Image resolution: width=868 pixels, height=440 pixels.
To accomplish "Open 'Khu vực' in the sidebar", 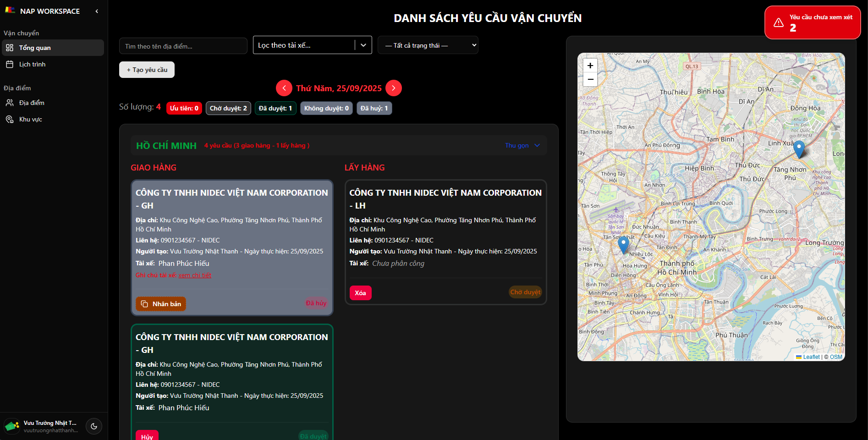I will [x=30, y=119].
